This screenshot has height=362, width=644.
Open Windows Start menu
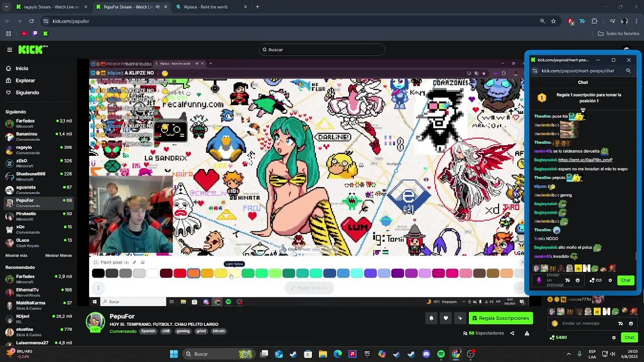(174, 354)
